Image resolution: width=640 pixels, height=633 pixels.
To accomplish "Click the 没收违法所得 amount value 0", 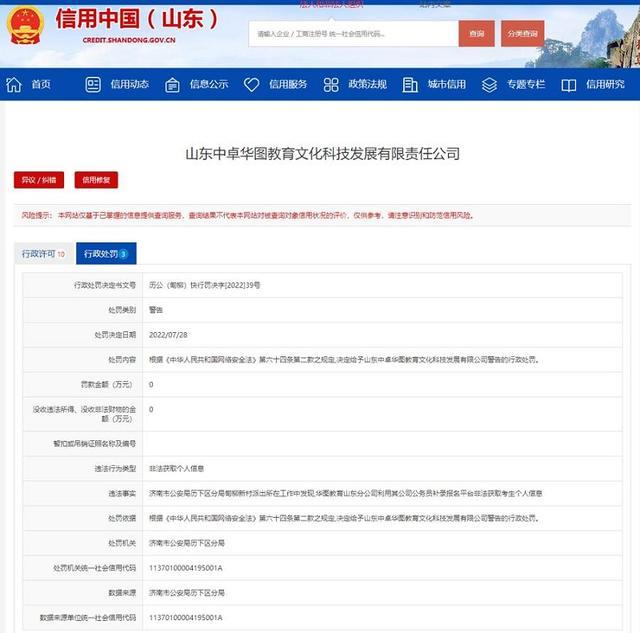I will (151, 410).
